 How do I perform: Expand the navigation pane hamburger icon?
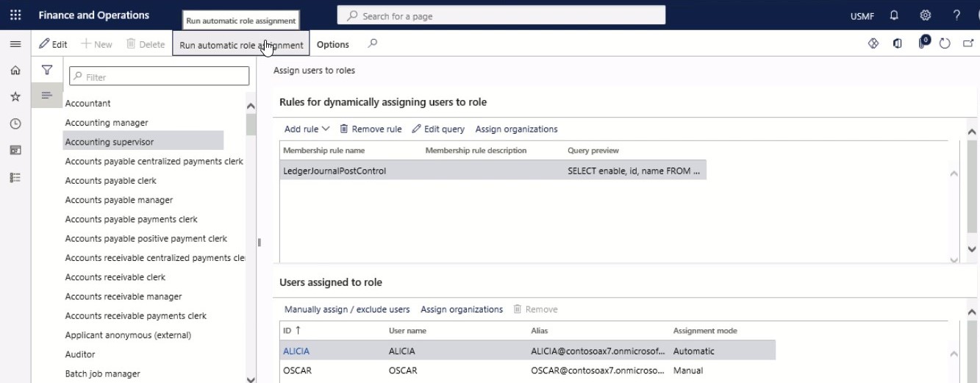15,44
